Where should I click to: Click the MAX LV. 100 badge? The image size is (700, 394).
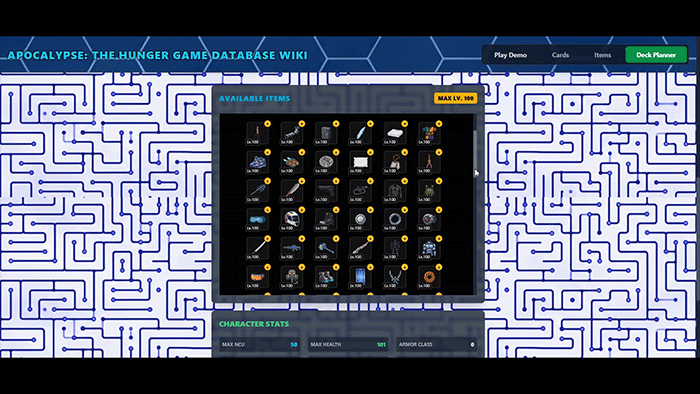pos(455,98)
